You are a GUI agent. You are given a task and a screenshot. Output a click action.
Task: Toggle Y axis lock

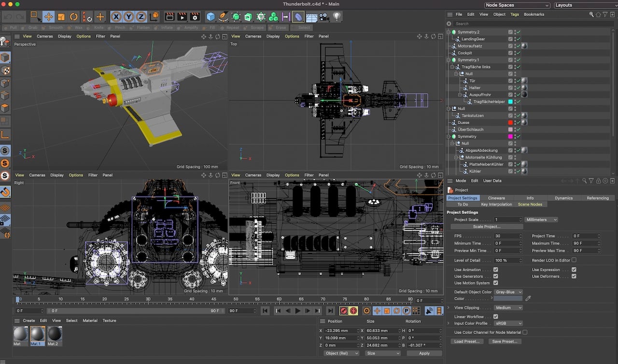(x=128, y=17)
